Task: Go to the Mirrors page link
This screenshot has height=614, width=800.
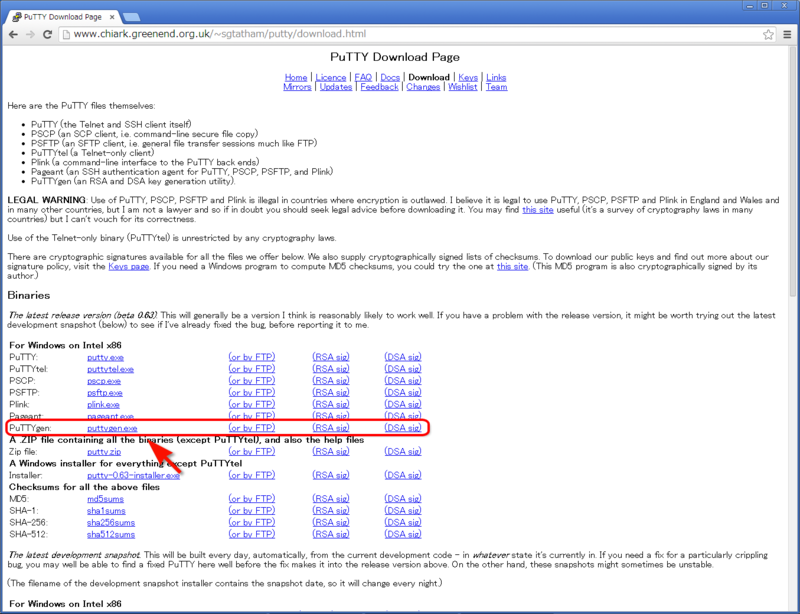Action: 297,87
